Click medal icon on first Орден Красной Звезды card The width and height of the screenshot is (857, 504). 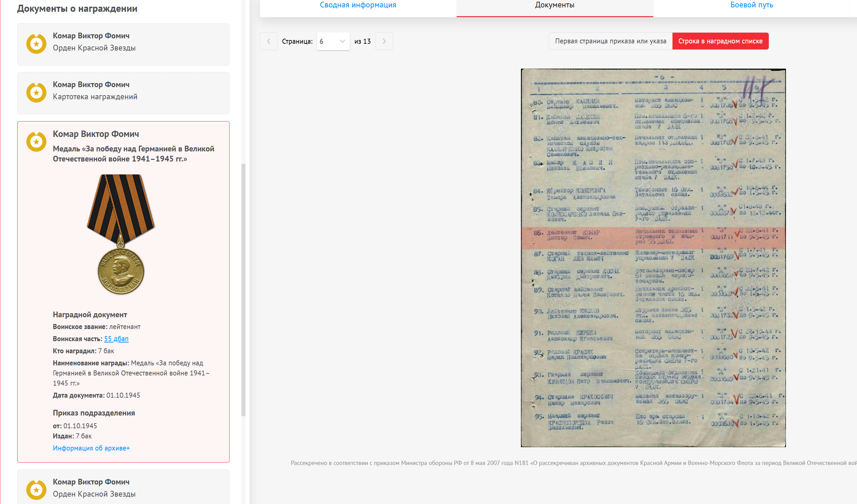click(36, 44)
